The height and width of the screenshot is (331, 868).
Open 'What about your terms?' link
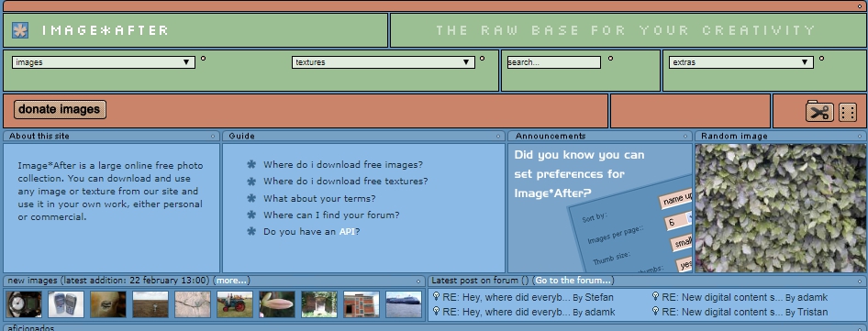[319, 198]
